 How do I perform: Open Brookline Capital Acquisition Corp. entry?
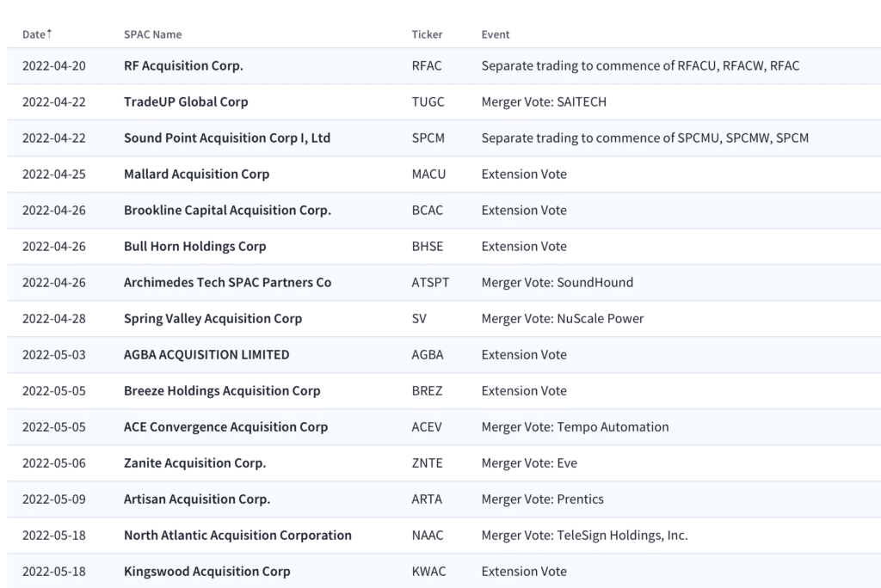point(227,210)
